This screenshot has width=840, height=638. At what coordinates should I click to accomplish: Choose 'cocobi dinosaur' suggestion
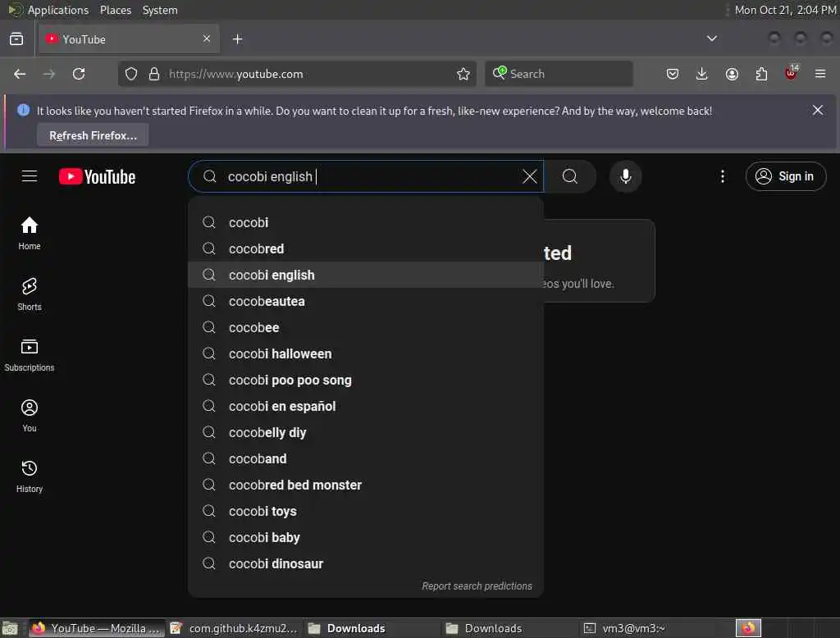coord(365,563)
